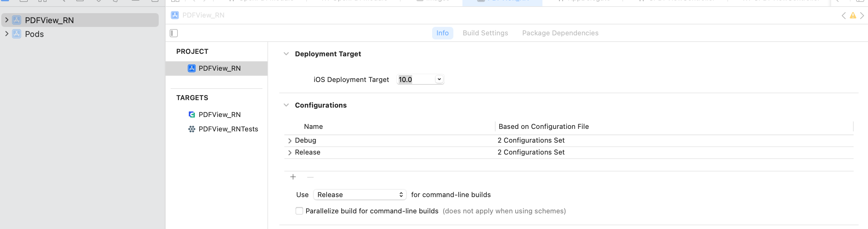Open the Package Dependencies tab
The width and height of the screenshot is (868, 229).
point(560,33)
